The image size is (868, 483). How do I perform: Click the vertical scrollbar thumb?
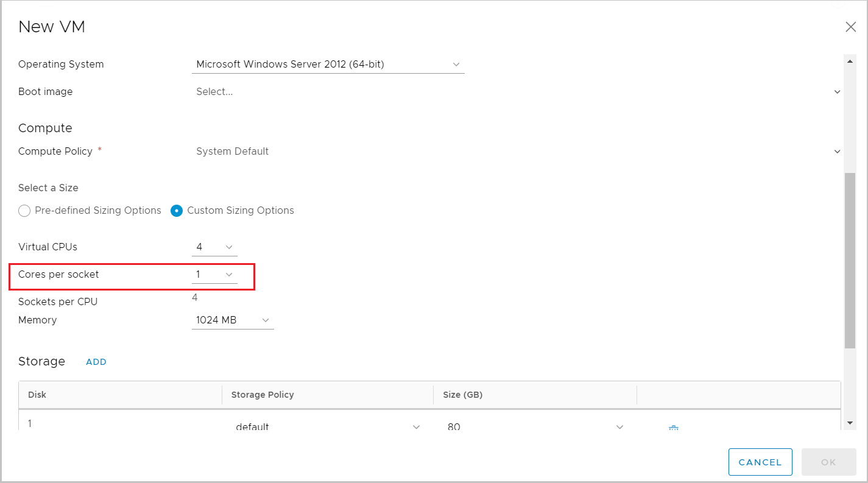point(850,261)
